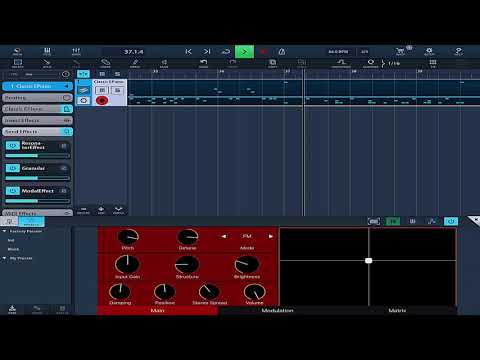The width and height of the screenshot is (480, 360).
Task: Adjust the ModelEffect send level slider
Action: [37, 201]
